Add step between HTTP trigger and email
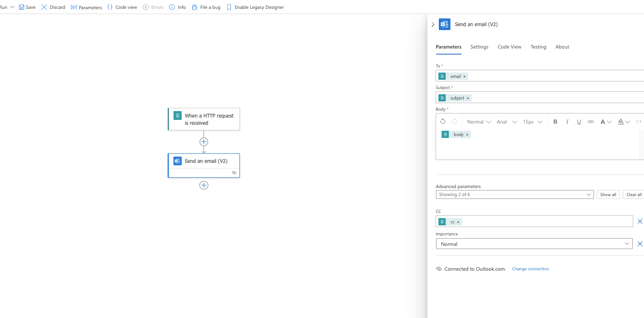 tap(204, 142)
